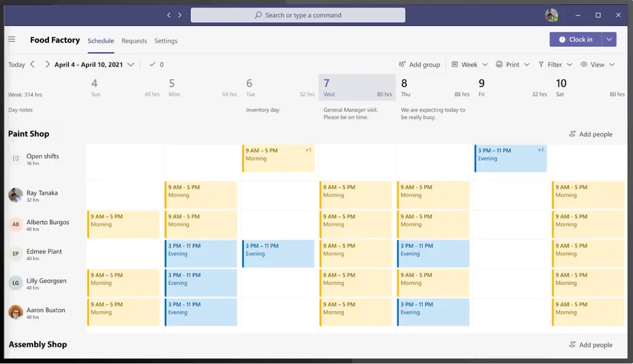Jump to Today in schedule

(17, 64)
